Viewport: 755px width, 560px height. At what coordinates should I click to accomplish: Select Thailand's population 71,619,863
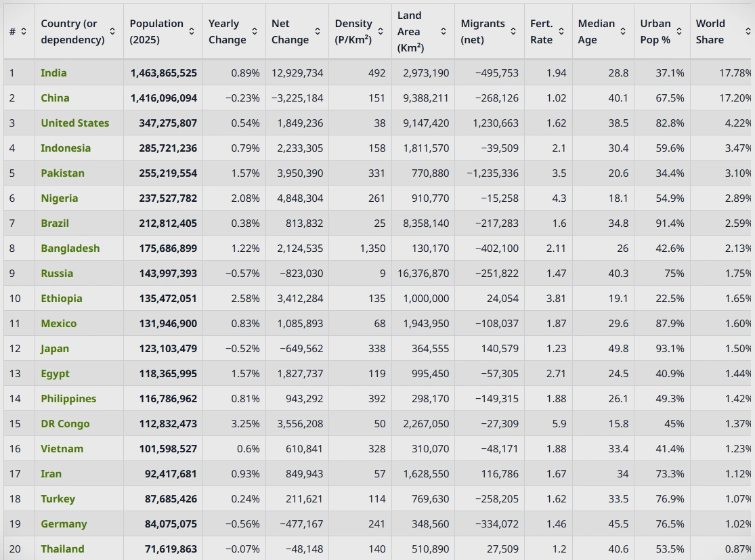pos(171,548)
